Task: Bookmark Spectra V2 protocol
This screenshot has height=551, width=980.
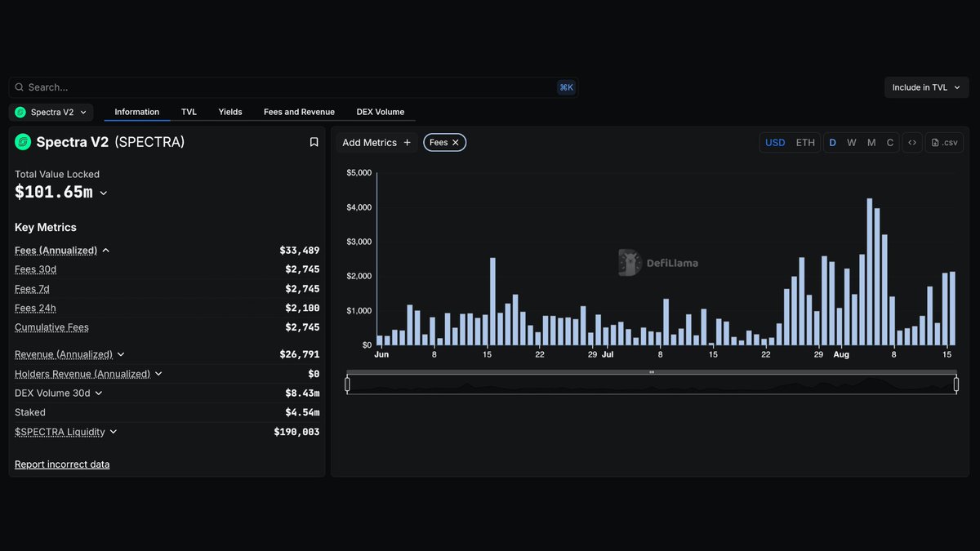Action: pos(314,142)
